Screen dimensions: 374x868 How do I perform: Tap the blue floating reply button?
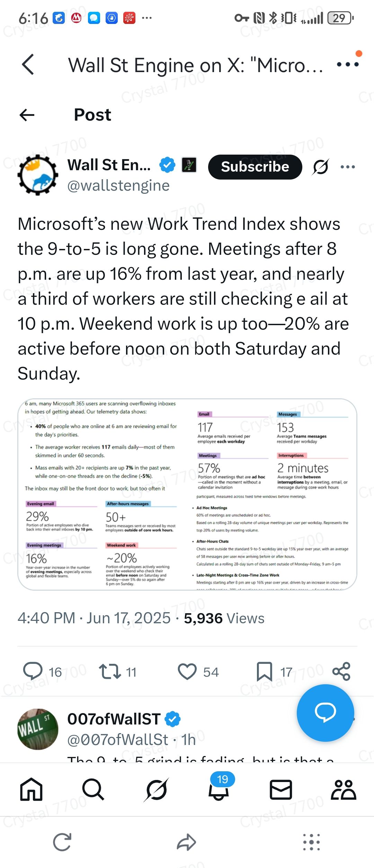[325, 713]
